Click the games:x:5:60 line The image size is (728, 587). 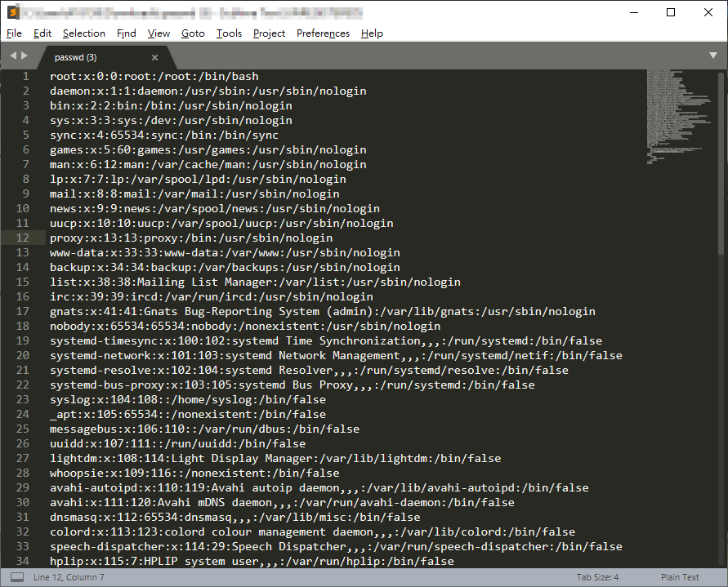point(208,150)
